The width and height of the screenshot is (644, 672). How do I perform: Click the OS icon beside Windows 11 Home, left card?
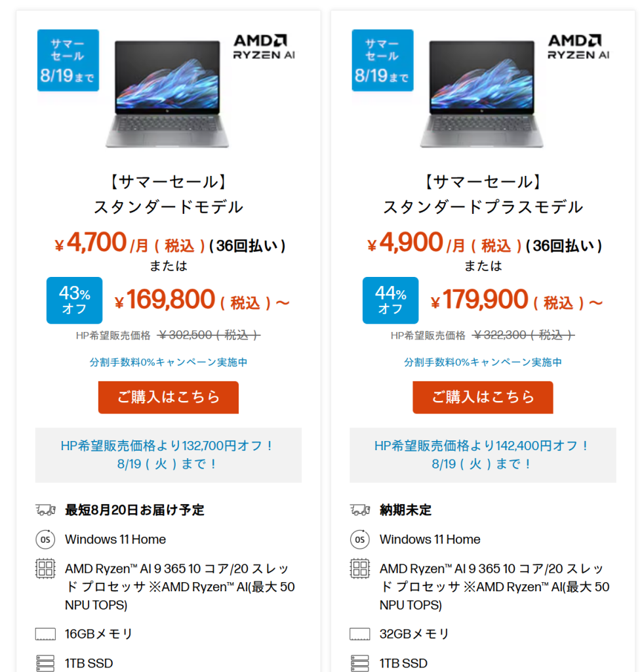[x=45, y=539]
